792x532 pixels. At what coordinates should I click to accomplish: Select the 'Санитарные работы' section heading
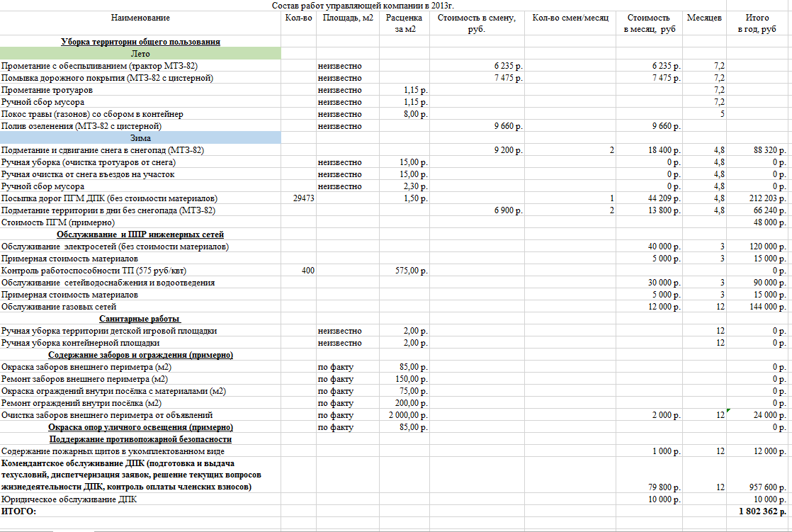coord(140,319)
